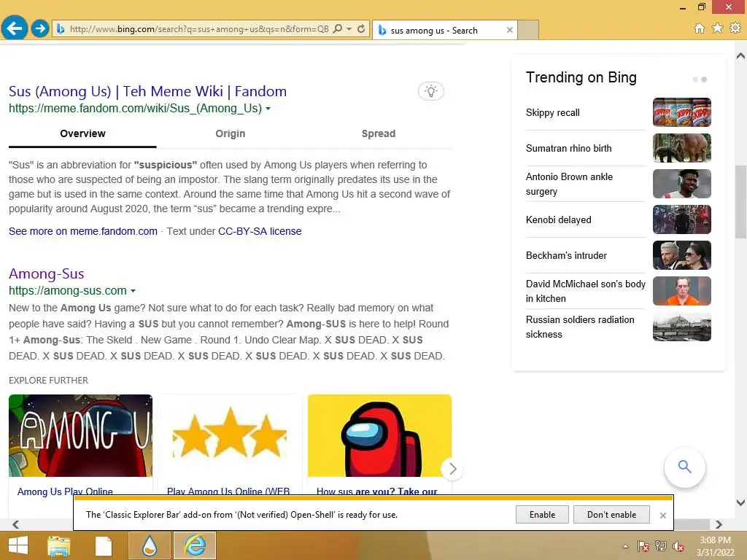Viewport: 747px width, 560px height.
Task: Click David McMichael son's body trending item
Action: [586, 291]
